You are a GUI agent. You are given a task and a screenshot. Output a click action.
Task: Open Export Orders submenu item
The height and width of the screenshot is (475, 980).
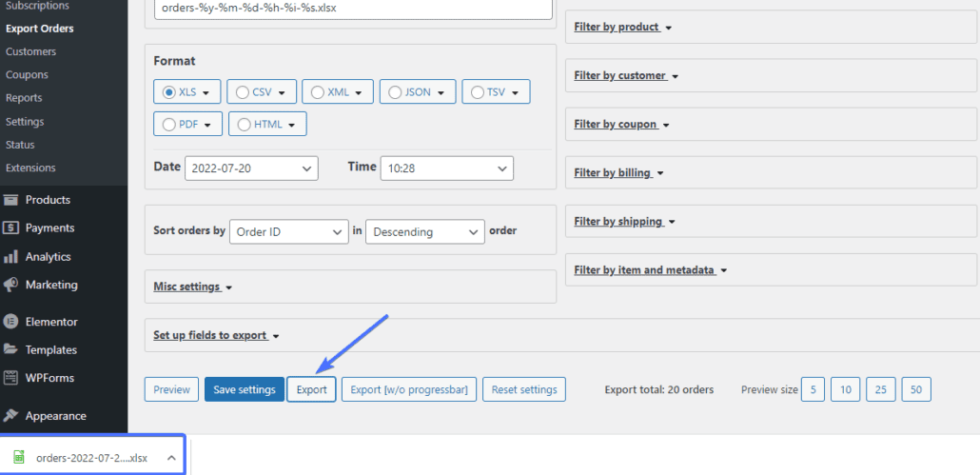(x=39, y=29)
